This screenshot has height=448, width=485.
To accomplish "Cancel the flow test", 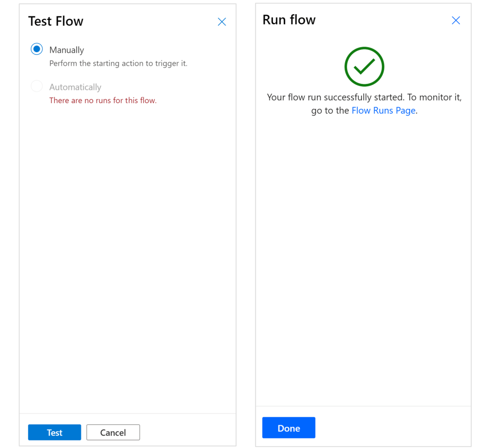I will [x=113, y=432].
